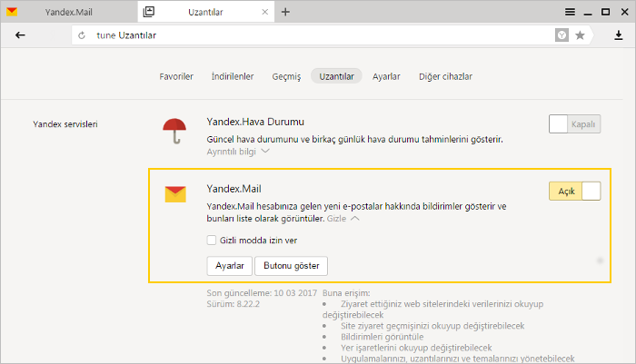
Task: Go to the Ayarlar navigation section
Action: coord(386,76)
